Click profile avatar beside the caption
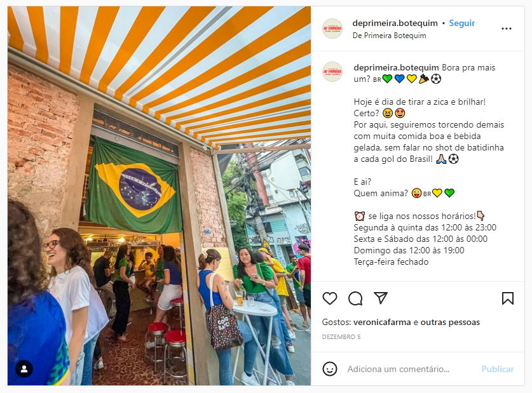This screenshot has width=532, height=393. tap(332, 72)
